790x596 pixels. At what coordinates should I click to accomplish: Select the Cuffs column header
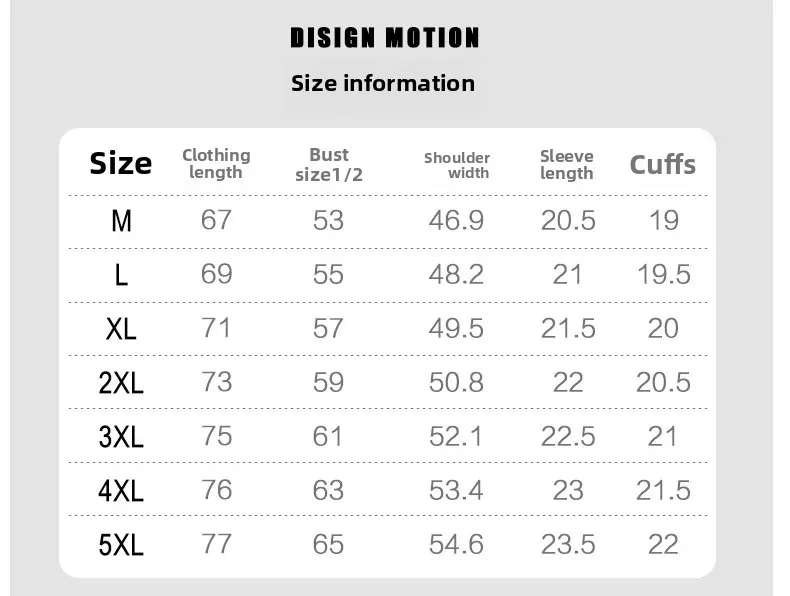(x=663, y=164)
